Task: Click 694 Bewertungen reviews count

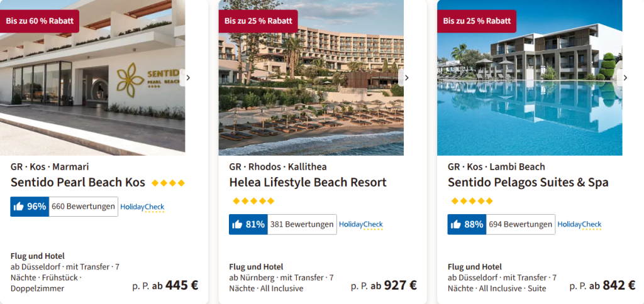Action: tap(520, 224)
